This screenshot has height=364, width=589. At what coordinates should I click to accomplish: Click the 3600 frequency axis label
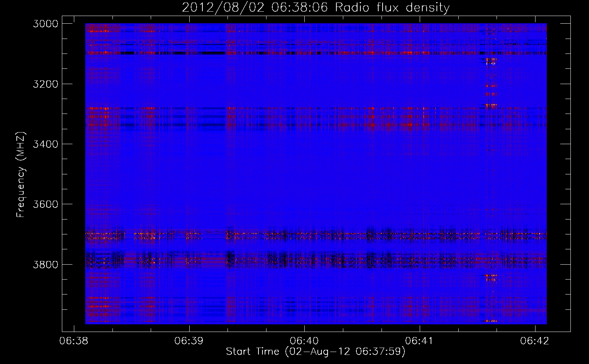click(x=46, y=204)
